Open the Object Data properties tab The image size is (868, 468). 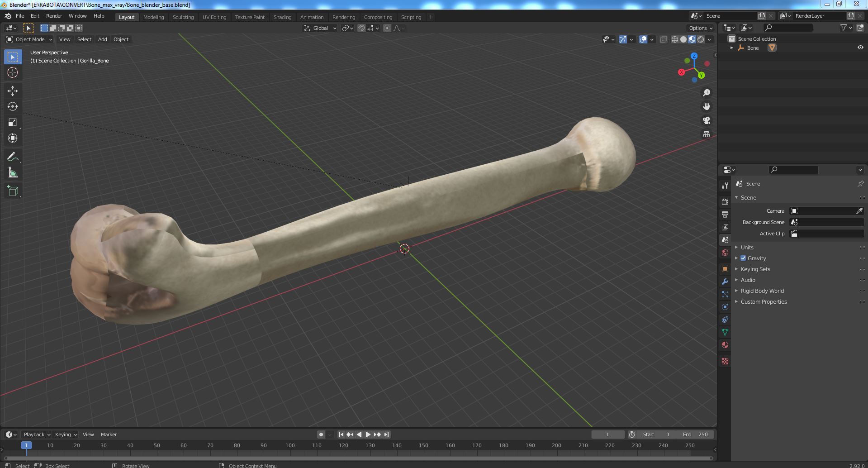[725, 332]
